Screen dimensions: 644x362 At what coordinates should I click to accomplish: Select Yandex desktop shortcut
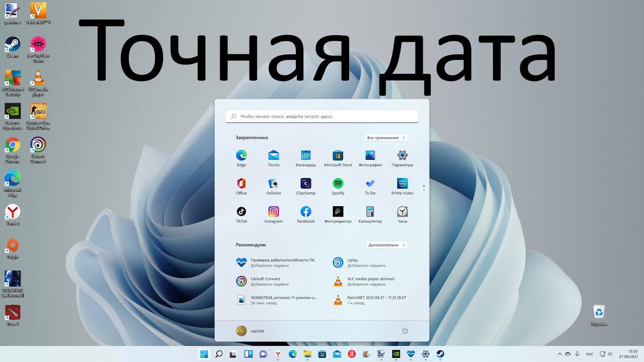13,215
